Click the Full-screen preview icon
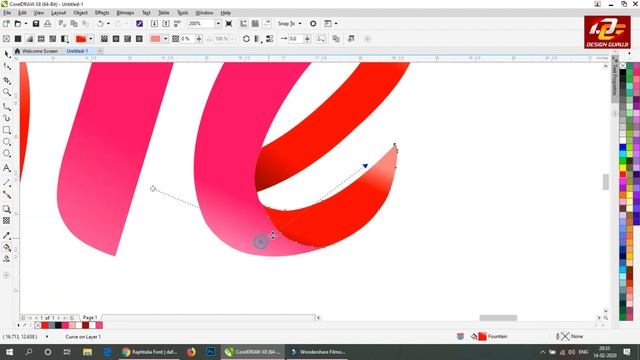The image size is (640, 360). point(229,24)
